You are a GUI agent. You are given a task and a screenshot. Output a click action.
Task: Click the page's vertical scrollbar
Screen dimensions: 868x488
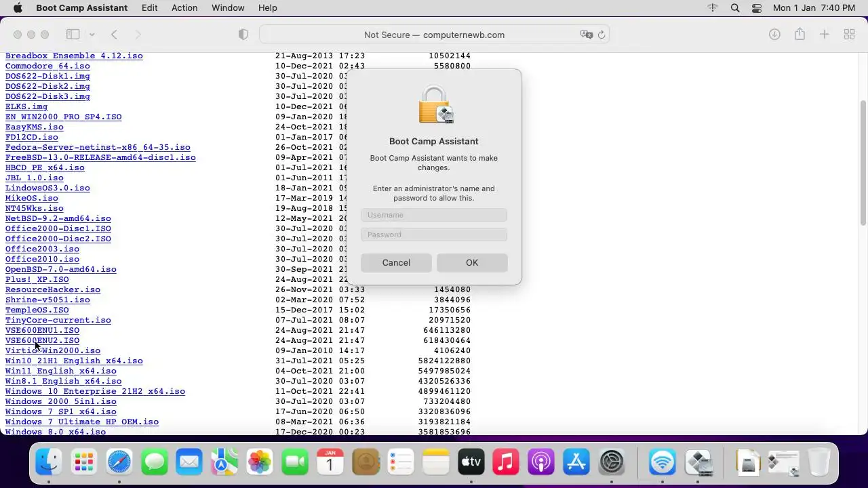(x=863, y=163)
